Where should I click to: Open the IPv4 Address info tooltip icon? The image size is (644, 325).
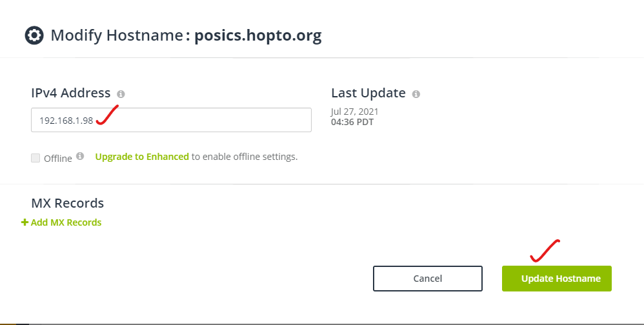tap(121, 94)
